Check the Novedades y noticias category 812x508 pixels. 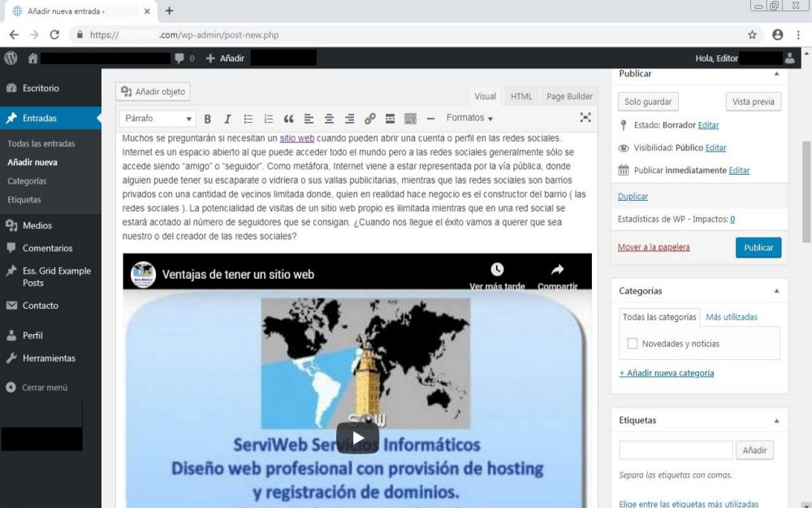pos(633,344)
